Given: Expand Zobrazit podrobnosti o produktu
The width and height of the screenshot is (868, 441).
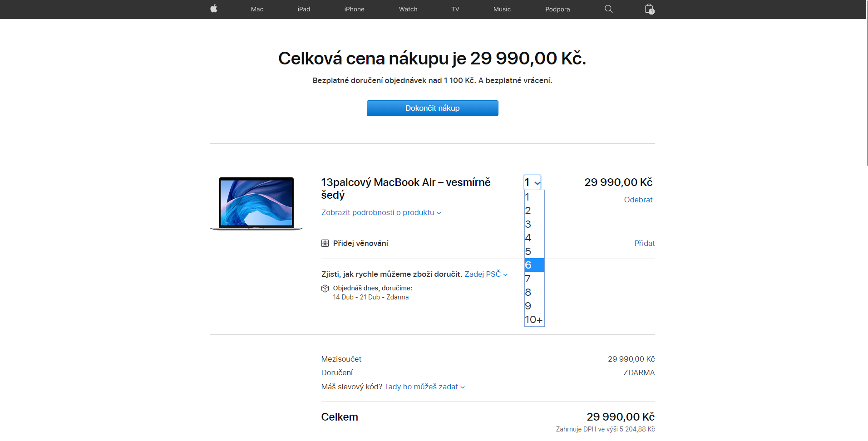Looking at the screenshot, I should coord(381,212).
